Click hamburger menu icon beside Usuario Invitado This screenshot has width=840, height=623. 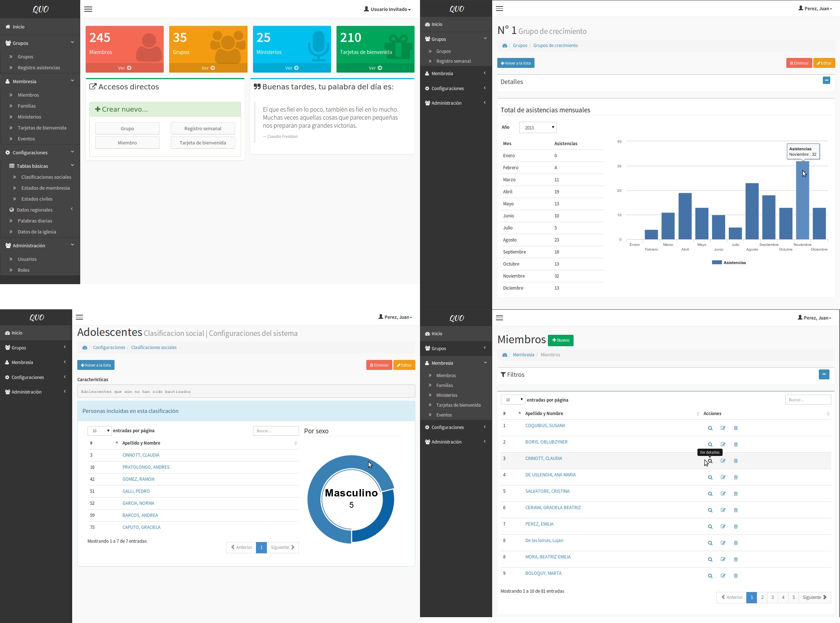tap(88, 9)
